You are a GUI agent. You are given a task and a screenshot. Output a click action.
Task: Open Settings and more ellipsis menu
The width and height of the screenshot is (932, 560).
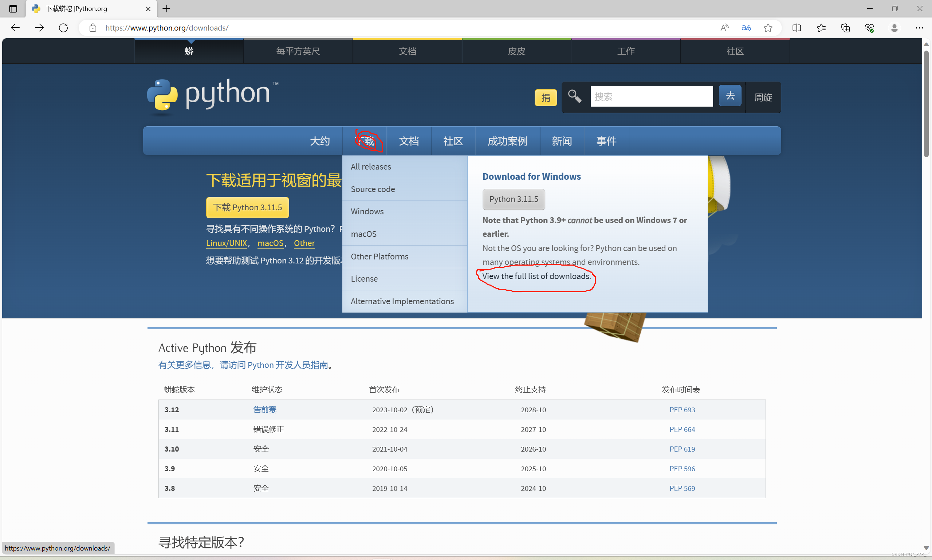click(919, 28)
